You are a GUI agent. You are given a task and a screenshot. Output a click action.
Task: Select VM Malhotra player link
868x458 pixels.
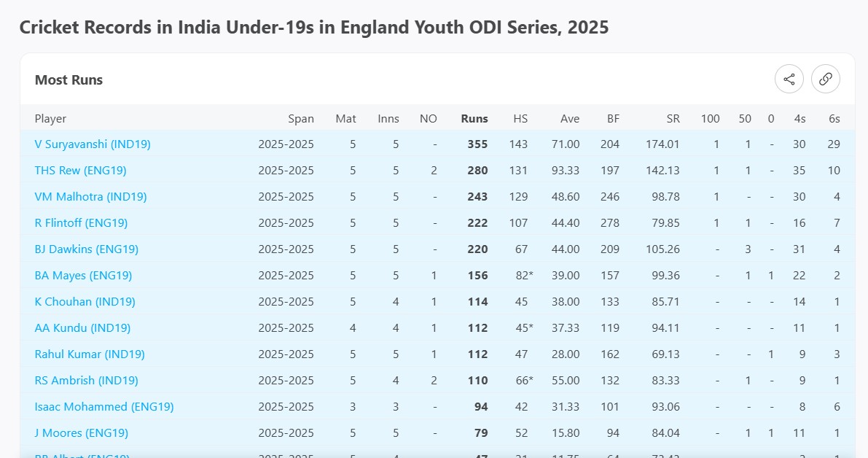click(90, 197)
